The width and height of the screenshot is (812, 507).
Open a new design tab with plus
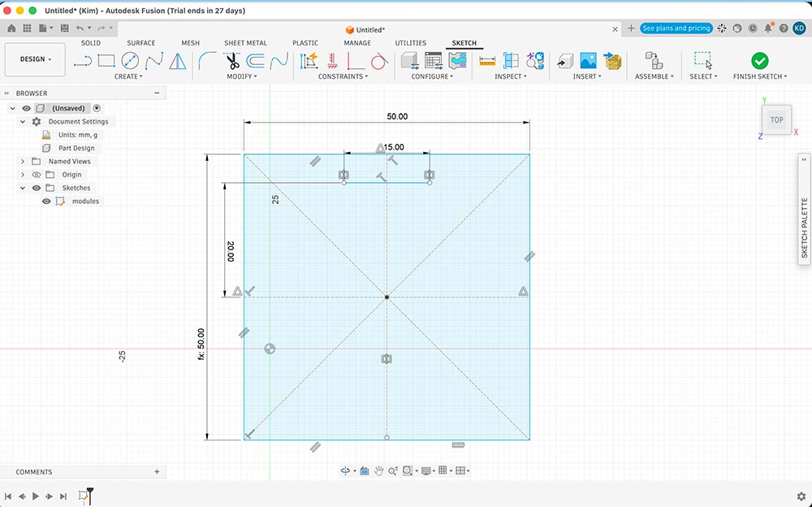click(x=631, y=28)
